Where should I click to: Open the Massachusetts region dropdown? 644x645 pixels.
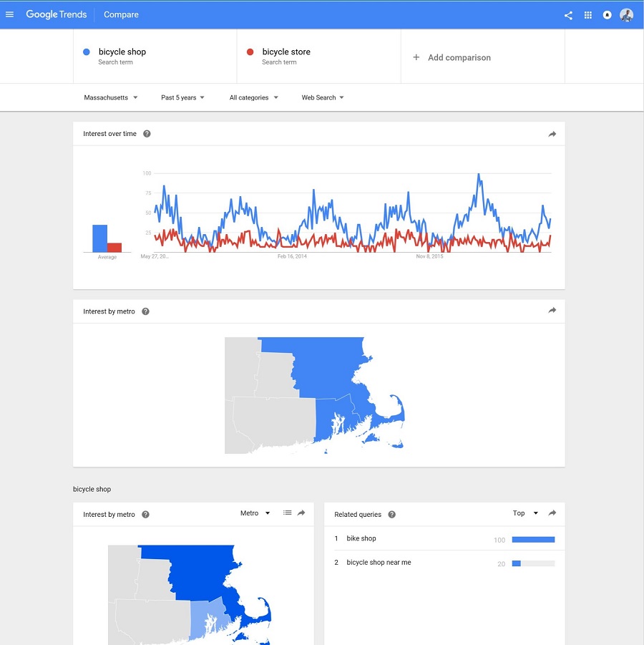click(111, 97)
